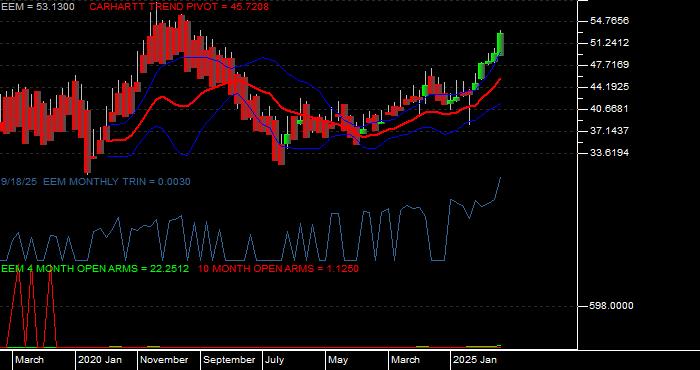This screenshot has width=700, height=370.
Task: Click the EEM = 53.1300 price label
Action: 38,7
